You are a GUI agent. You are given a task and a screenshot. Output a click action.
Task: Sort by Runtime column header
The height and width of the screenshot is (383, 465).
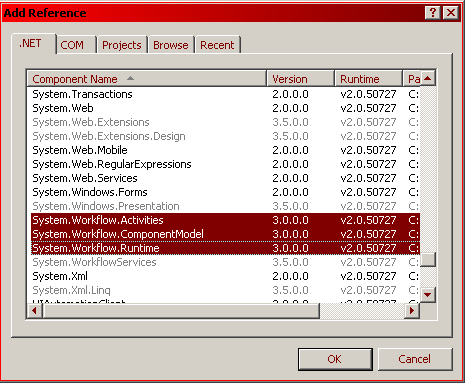pos(369,79)
